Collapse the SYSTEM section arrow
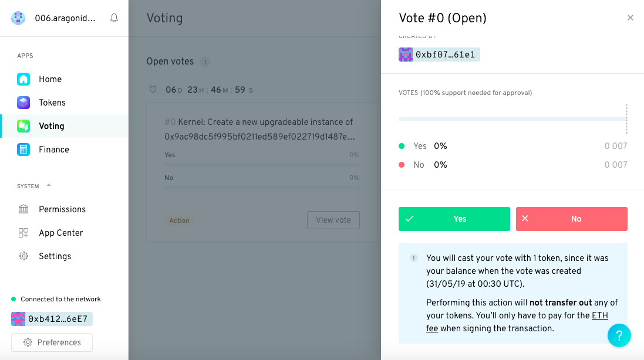644x360 pixels. (49, 186)
